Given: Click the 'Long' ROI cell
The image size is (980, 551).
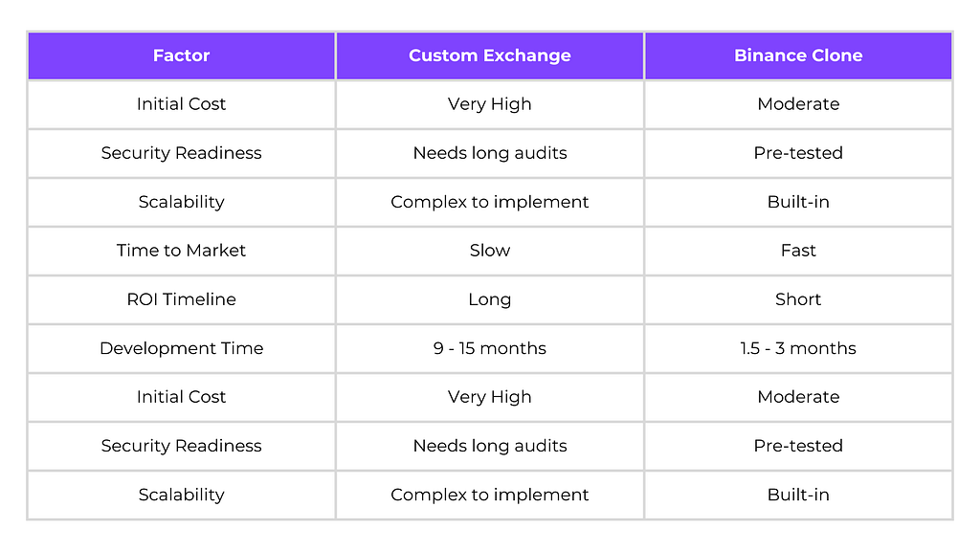Looking at the screenshot, I should (x=490, y=299).
